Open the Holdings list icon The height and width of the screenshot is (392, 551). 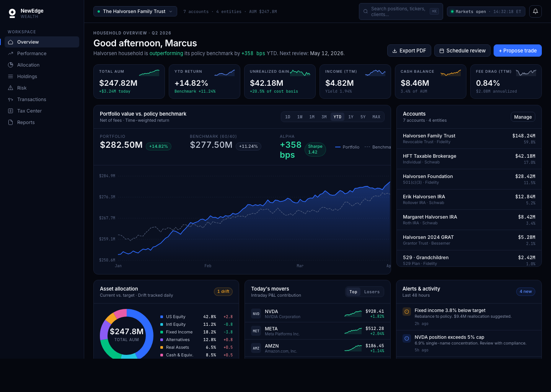point(11,77)
